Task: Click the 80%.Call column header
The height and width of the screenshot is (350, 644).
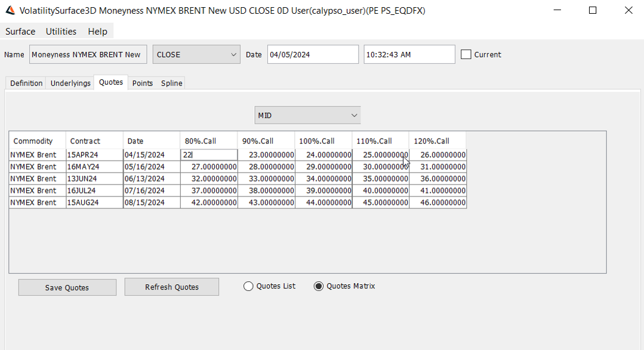Action: point(209,141)
